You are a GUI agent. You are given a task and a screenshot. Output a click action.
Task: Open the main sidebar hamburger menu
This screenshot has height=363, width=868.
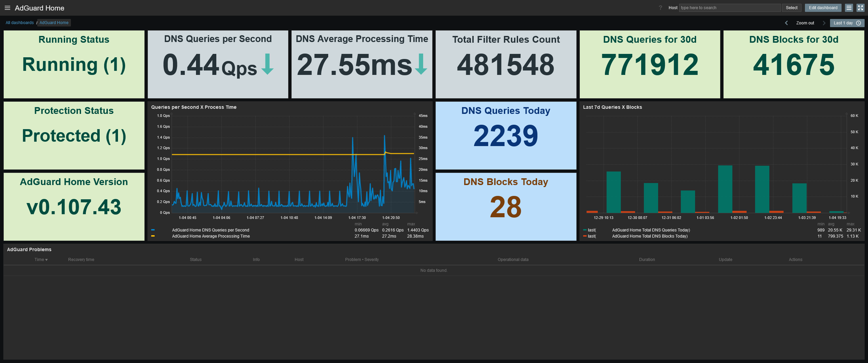[x=7, y=8]
